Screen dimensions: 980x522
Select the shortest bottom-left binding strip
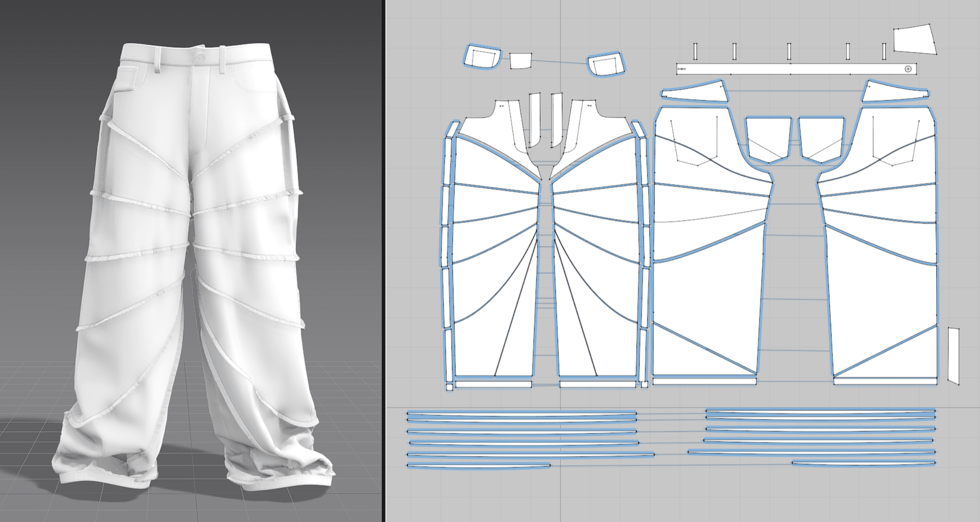pos(479,465)
